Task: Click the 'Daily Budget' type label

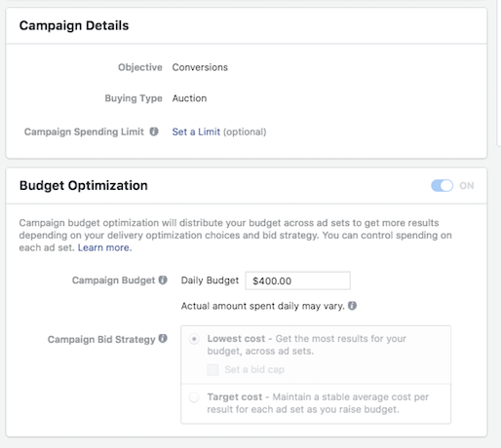Action: pyautogui.click(x=210, y=280)
